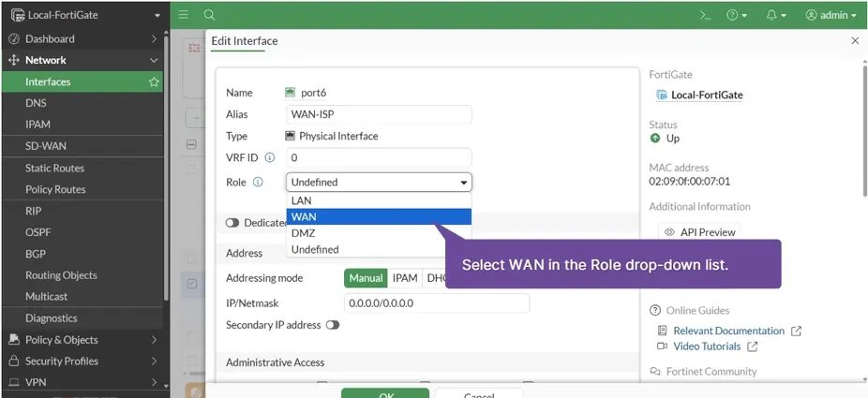This screenshot has height=398, width=868.
Task: Select LAN in Role list
Action: [380, 200]
